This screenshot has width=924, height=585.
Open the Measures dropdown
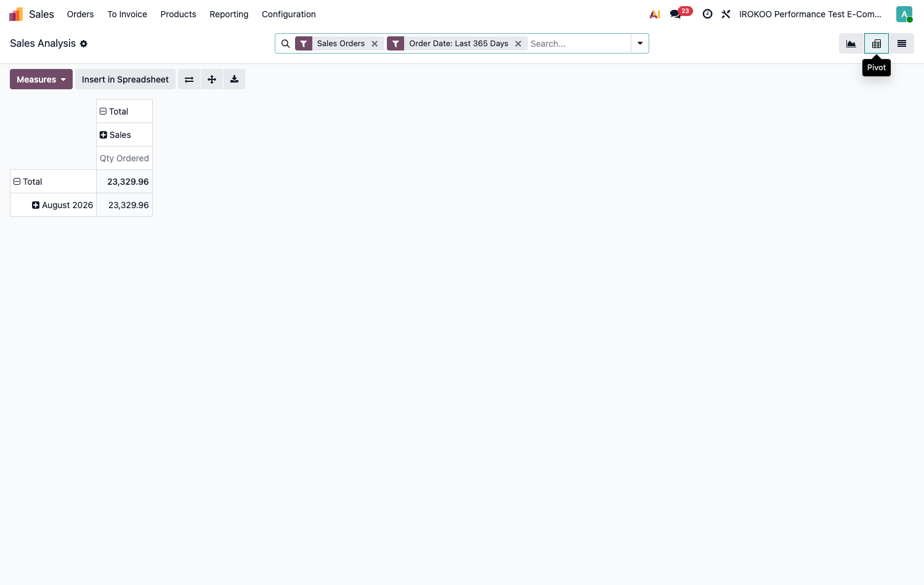(41, 79)
